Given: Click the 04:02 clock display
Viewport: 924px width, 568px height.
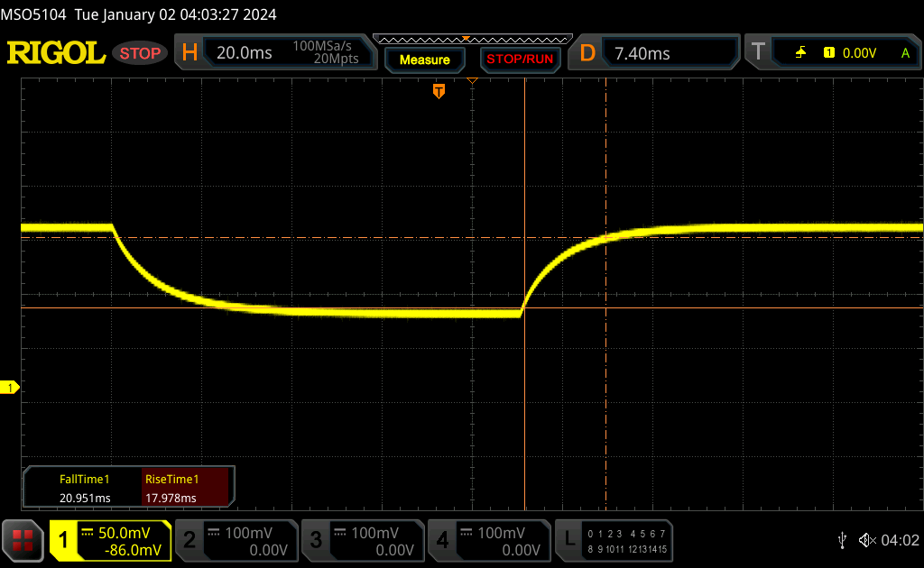Looking at the screenshot, I should (900, 540).
